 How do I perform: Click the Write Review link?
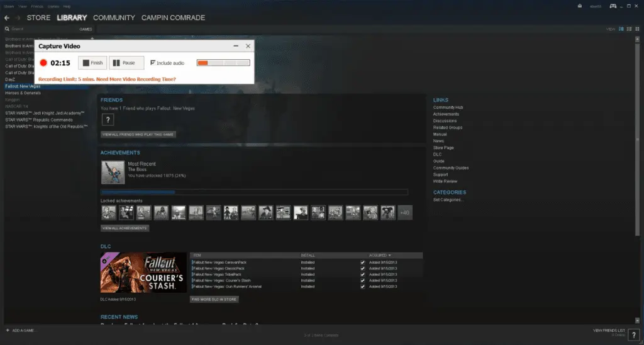(445, 181)
